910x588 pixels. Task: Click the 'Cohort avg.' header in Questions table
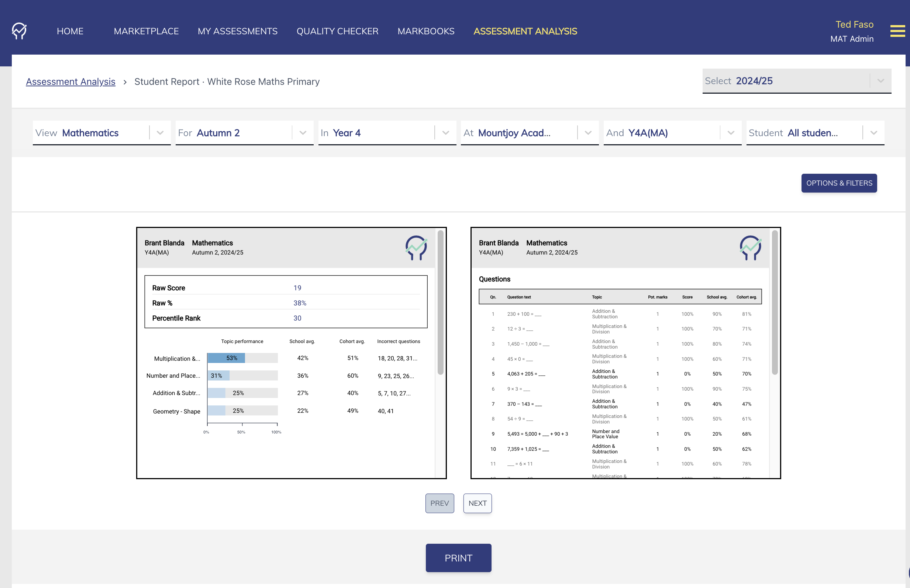[x=746, y=297]
